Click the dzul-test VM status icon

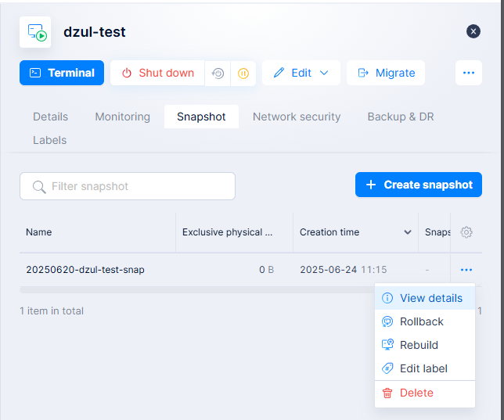click(x=35, y=32)
